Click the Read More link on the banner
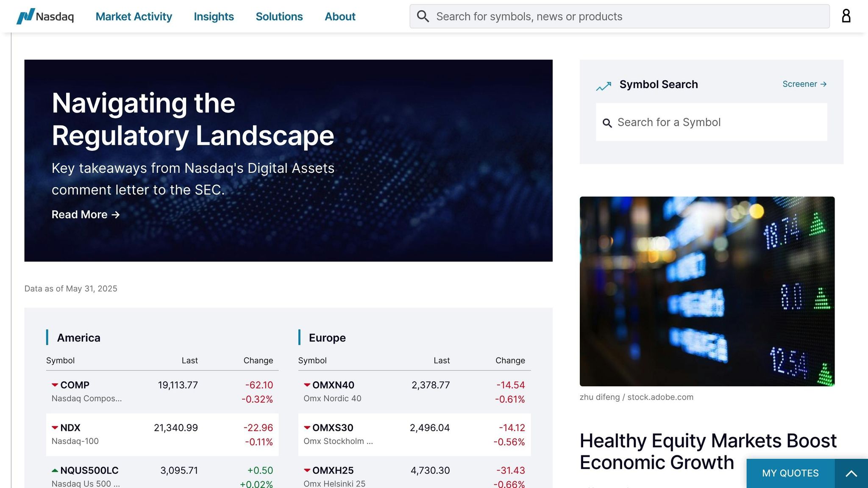The width and height of the screenshot is (868, 488). click(80, 215)
